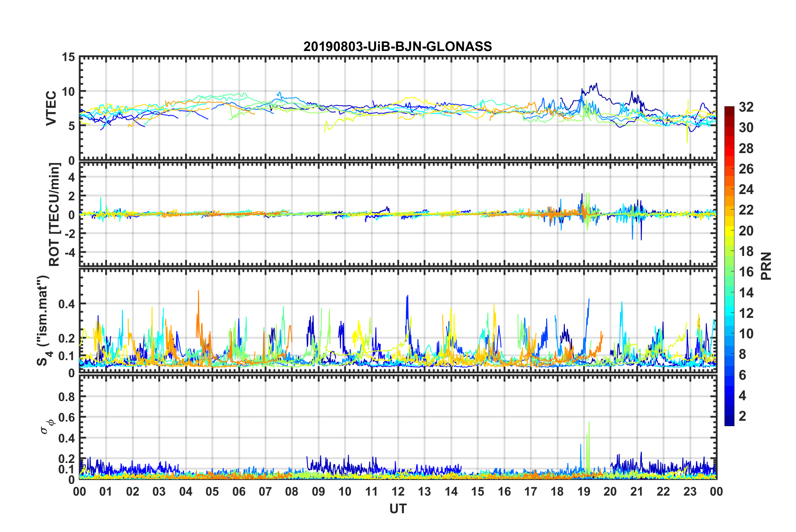Viewport: 796px width, 532px height.
Task: Click colorbar tick label 20
Action: click(x=746, y=231)
